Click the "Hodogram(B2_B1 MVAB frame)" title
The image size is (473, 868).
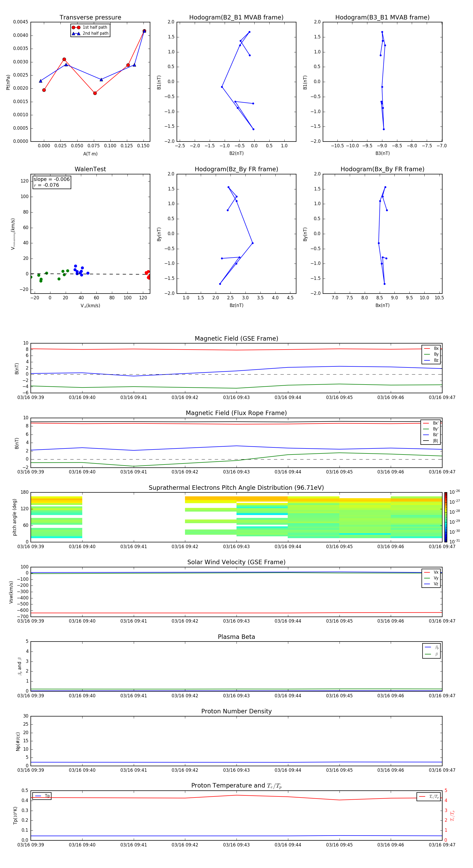pos(236,17)
